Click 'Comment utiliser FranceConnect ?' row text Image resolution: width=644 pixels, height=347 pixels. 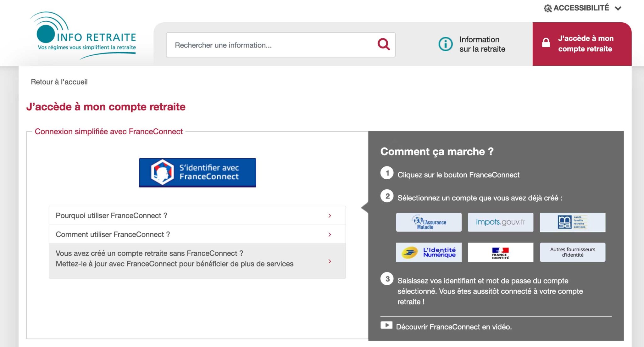point(113,234)
